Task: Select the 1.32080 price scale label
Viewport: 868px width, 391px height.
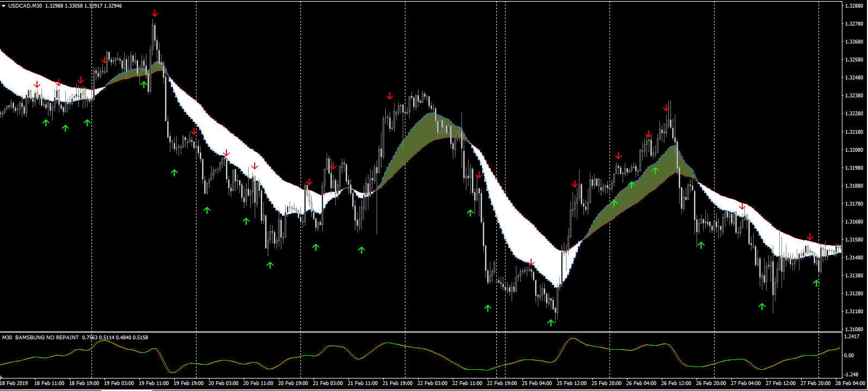Action: click(x=853, y=150)
